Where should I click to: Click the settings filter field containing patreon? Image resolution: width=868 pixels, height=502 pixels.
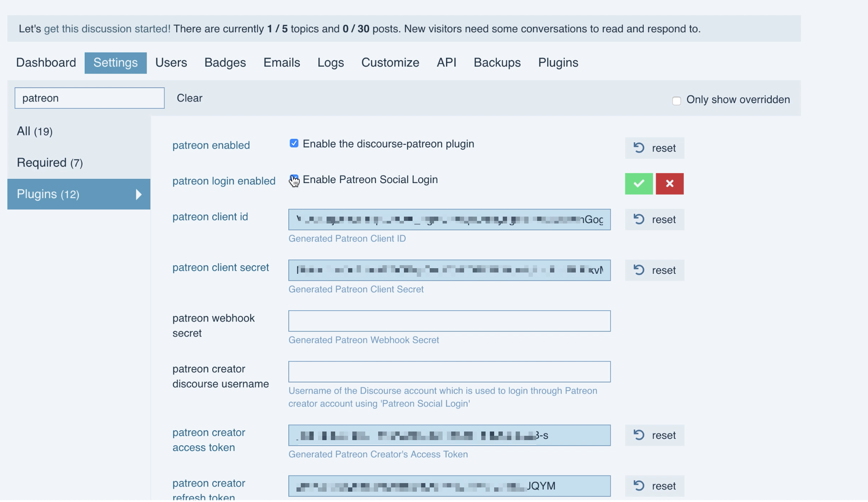tap(89, 98)
